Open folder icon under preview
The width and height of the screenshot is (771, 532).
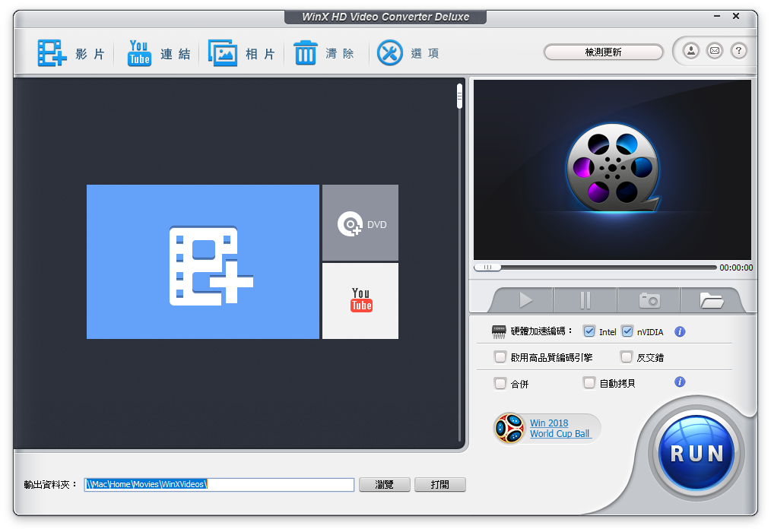coord(711,300)
